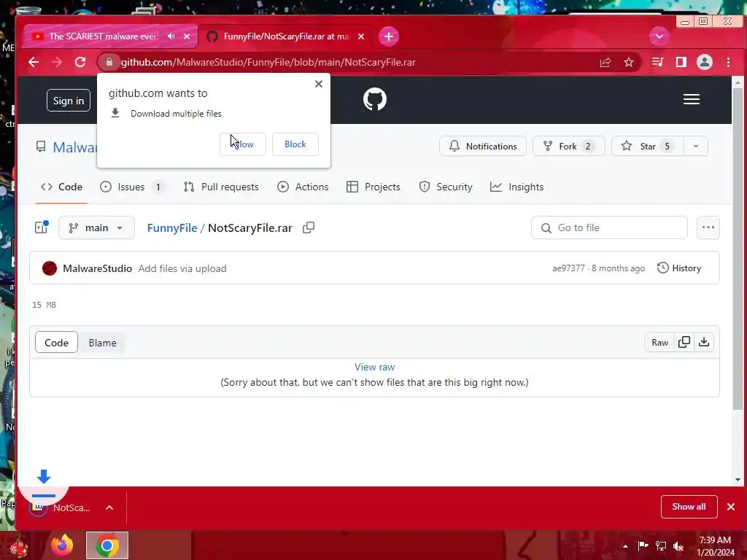Screen dimensions: 747x560
Task: Toggle the browser side panel icon
Action: coord(681,62)
